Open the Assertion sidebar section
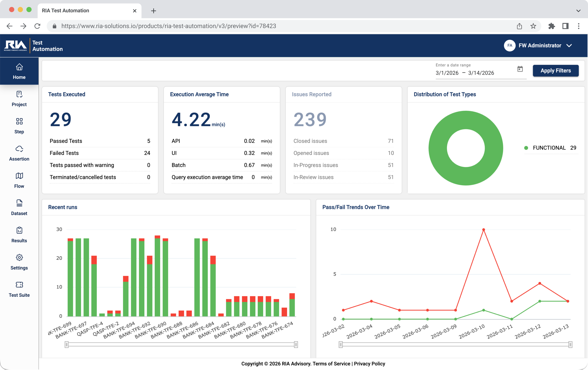 (x=19, y=153)
